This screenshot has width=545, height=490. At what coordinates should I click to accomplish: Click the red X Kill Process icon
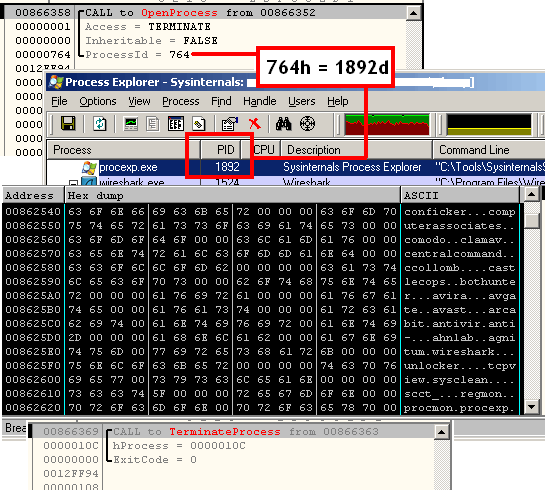[255, 124]
